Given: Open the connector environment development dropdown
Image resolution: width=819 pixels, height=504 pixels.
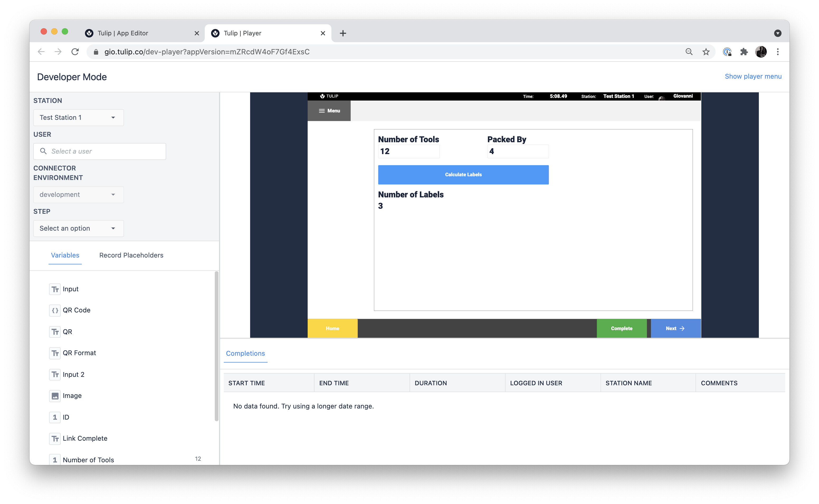Looking at the screenshot, I should 78,194.
